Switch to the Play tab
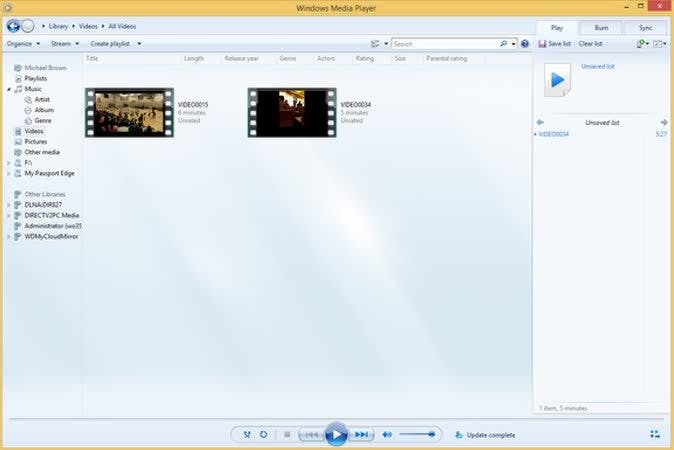Image resolution: width=674 pixels, height=450 pixels. click(x=557, y=28)
